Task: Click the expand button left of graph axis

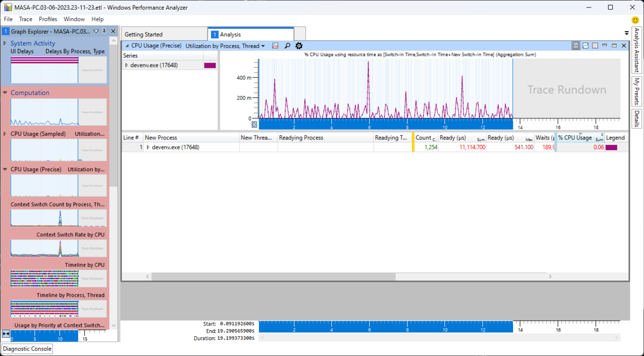Action: click(x=254, y=125)
